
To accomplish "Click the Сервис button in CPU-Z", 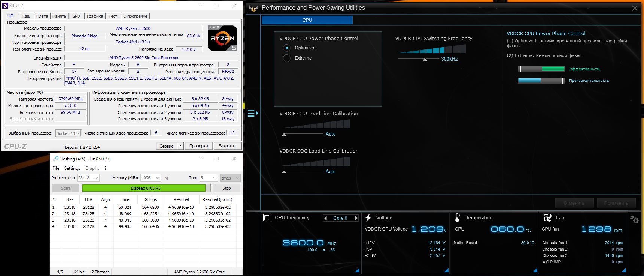I will click(x=166, y=146).
